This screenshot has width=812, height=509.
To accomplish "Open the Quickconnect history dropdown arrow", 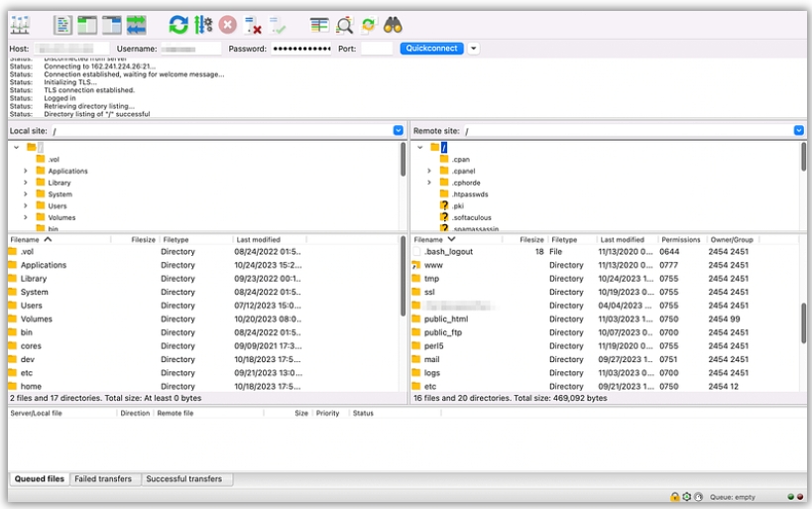I will click(473, 48).
